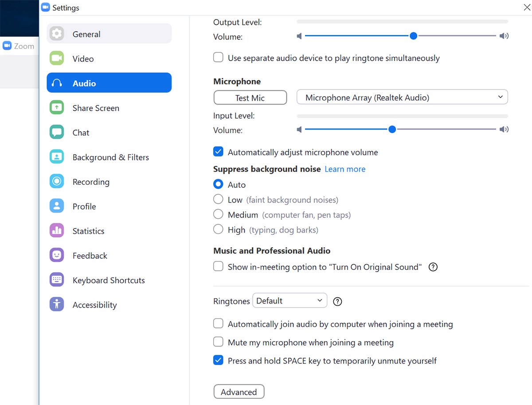Screen dimensions: 532x405
Task: Click the microphone Volume slider handle
Action: coord(392,129)
